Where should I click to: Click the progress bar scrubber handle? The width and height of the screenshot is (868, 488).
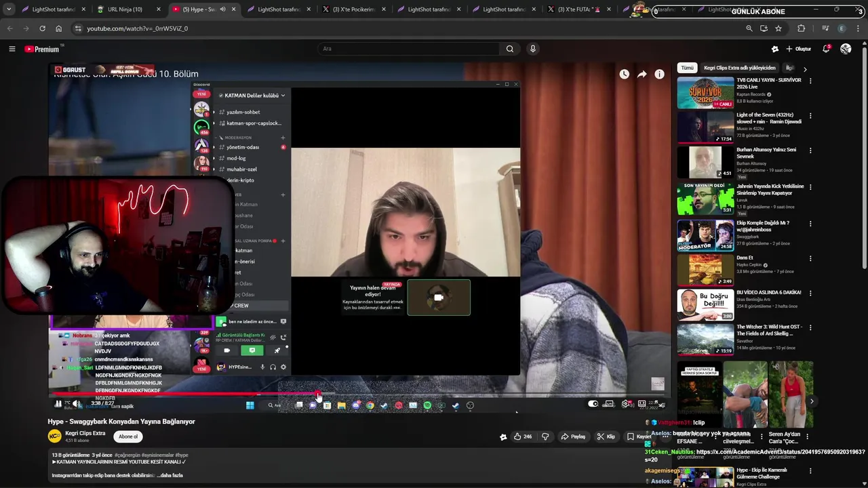(x=319, y=394)
